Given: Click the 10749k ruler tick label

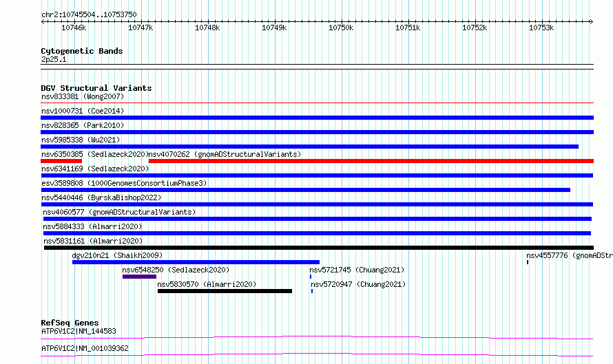Looking at the screenshot, I should (274, 28).
